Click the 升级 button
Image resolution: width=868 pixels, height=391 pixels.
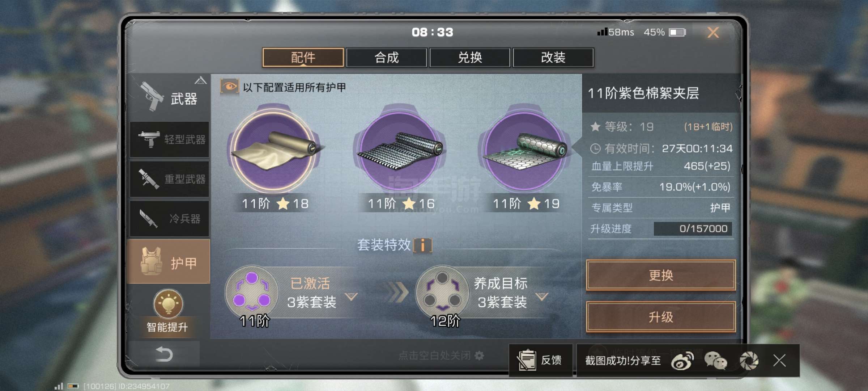click(661, 317)
